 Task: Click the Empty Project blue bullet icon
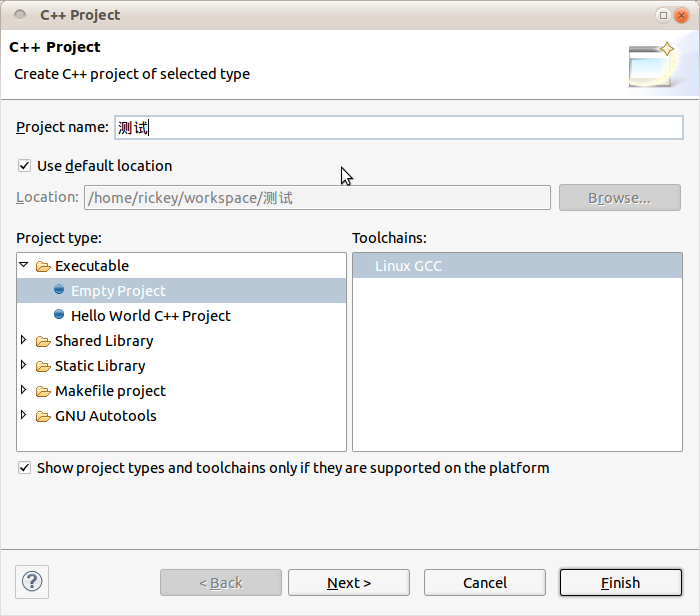click(59, 290)
